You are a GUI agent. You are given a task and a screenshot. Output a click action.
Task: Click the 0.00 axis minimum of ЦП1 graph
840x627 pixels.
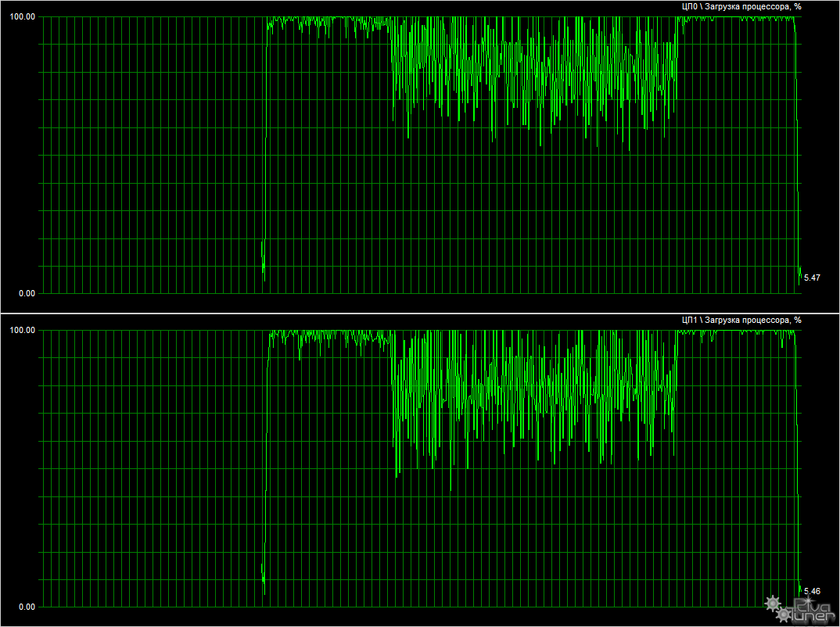click(27, 607)
